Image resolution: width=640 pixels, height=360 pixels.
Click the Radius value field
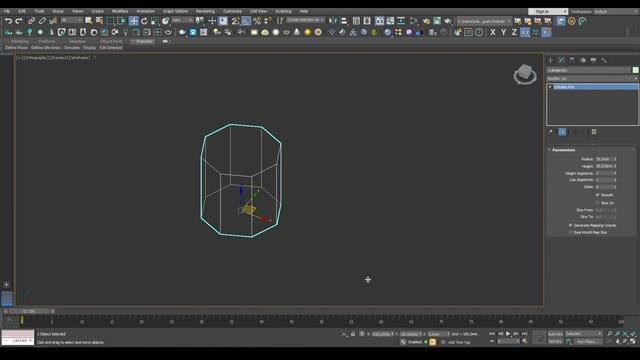[x=604, y=159]
